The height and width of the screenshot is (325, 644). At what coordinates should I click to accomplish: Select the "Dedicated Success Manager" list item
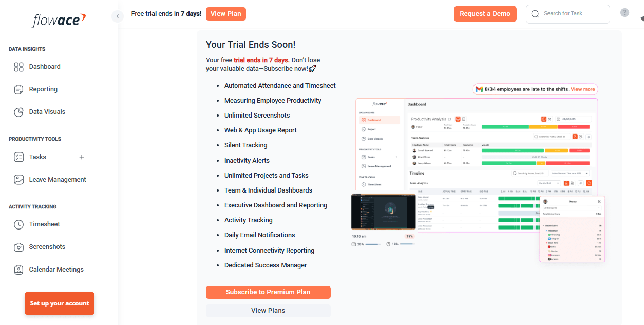266,265
